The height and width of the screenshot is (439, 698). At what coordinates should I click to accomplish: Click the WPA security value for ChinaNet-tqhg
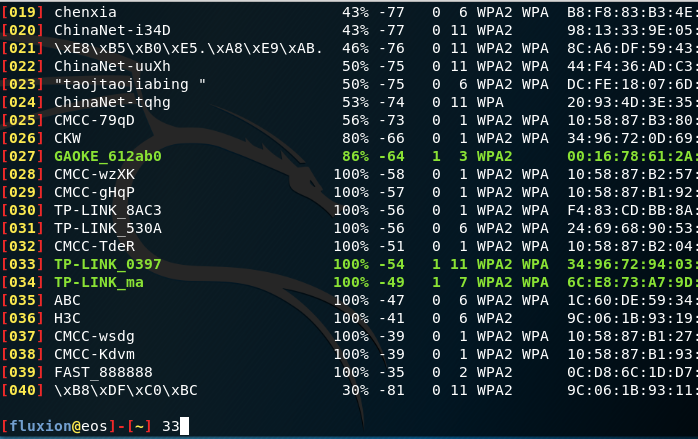tap(490, 102)
